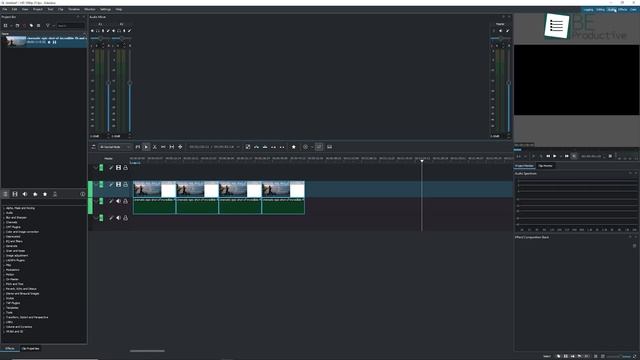Show main effects list in Effects panel
The height and width of the screenshot is (360, 640).
click(5, 194)
